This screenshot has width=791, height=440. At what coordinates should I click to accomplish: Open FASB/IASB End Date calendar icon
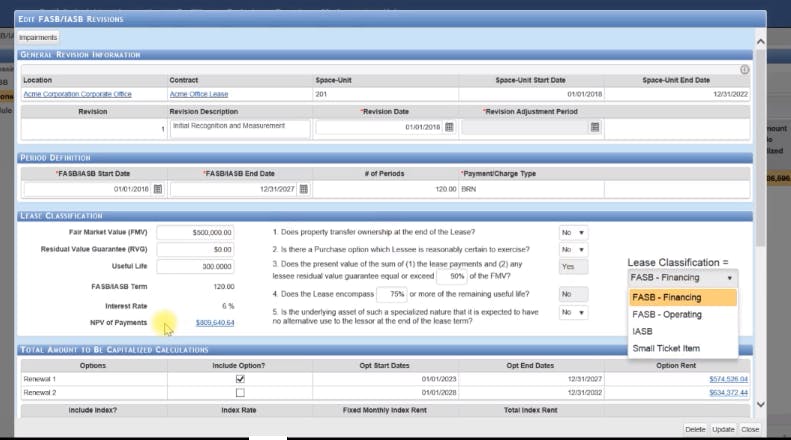pyautogui.click(x=304, y=189)
